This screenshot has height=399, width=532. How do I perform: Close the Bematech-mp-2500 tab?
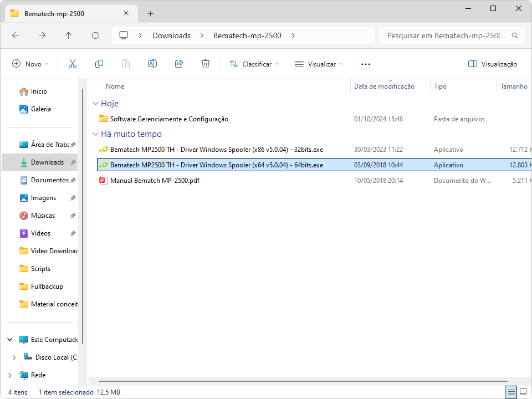pyautogui.click(x=126, y=13)
